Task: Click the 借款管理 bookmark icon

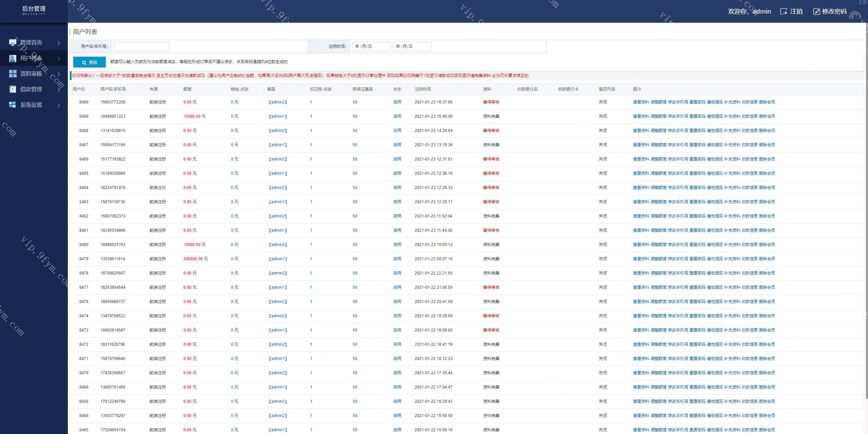Action: coord(13,89)
